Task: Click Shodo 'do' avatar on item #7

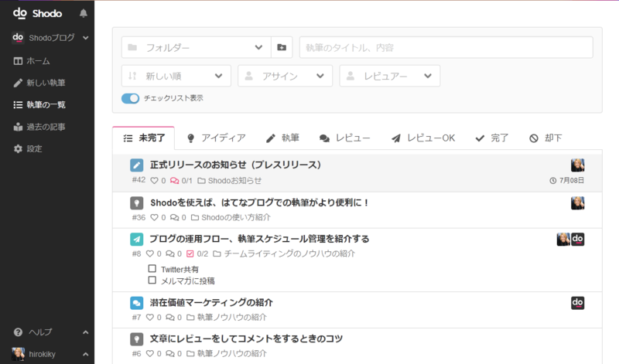Action: (577, 303)
